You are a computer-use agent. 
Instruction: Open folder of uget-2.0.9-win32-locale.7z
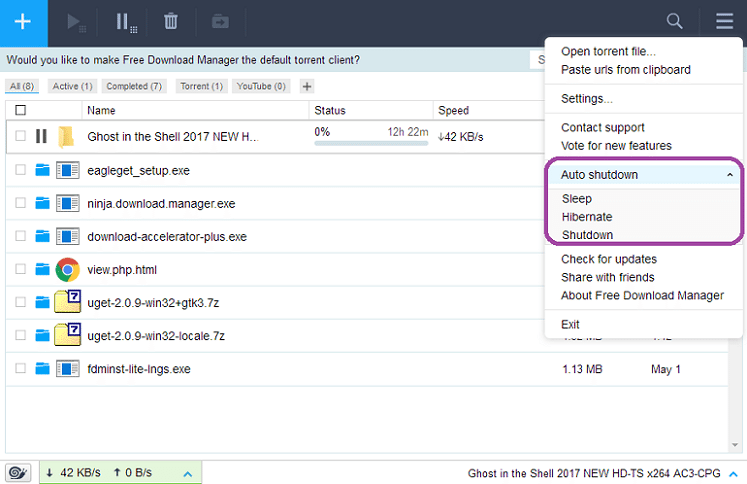(x=42, y=336)
